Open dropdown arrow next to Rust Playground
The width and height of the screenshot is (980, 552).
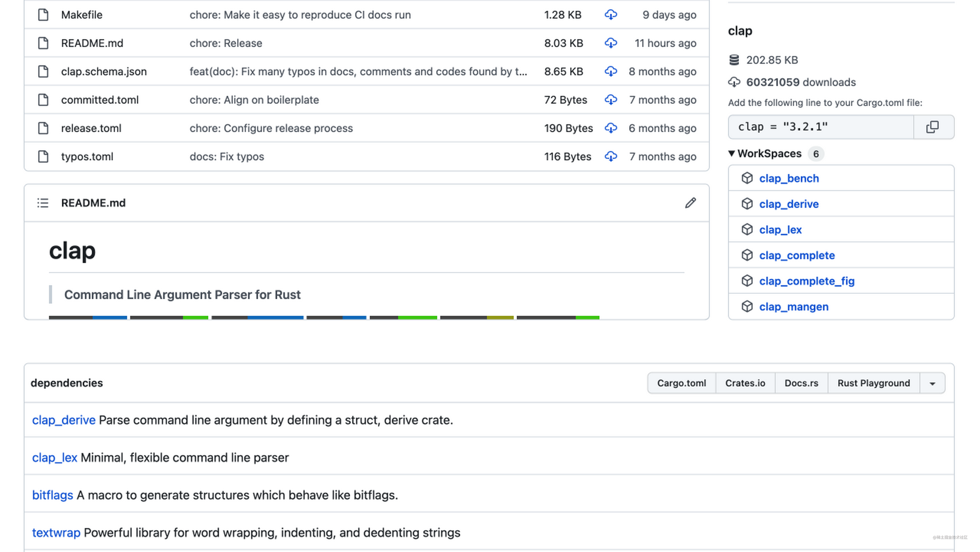pos(932,383)
